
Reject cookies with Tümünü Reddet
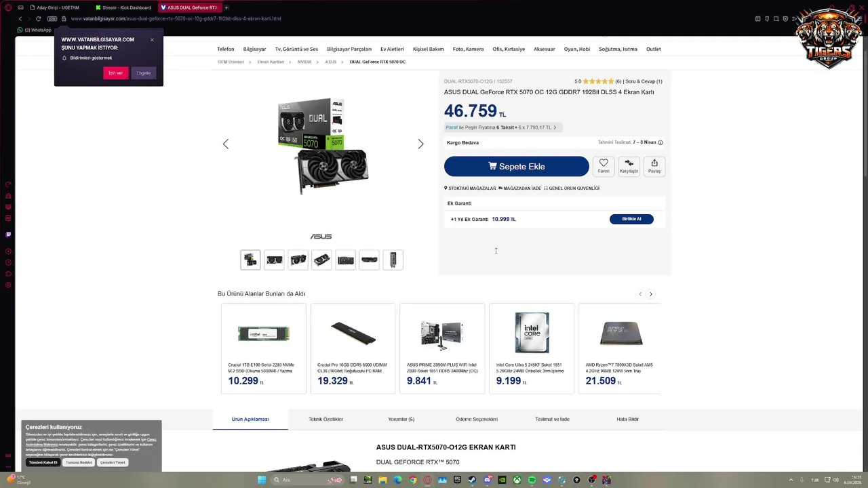(79, 462)
